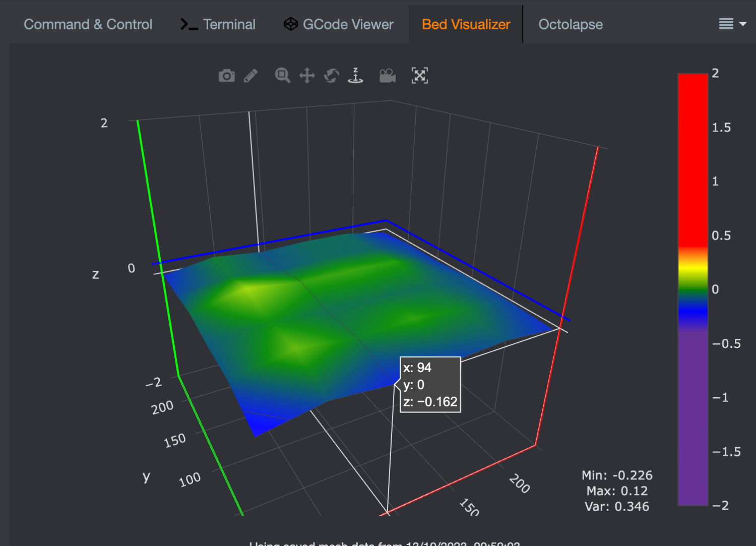This screenshot has width=756, height=546.
Task: Click the pencil edit chart icon
Action: [x=250, y=76]
